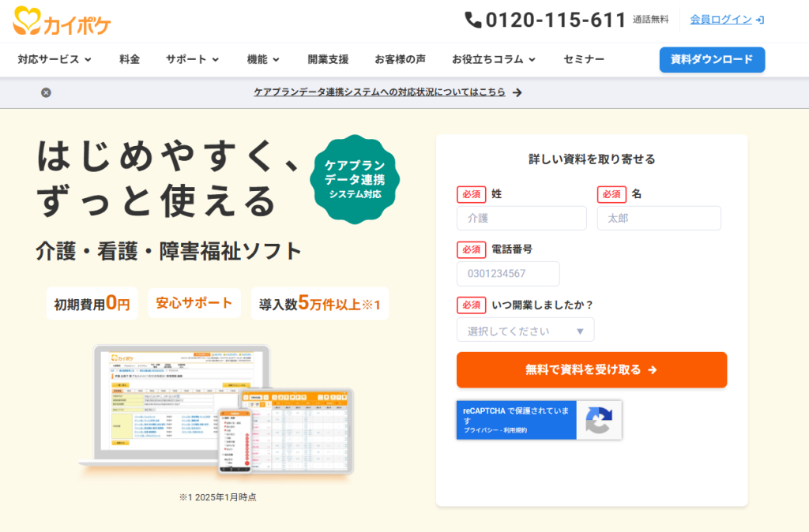Screen dimensions: 809x532
Task: Open the いつ開業しましたか select box
Action: pyautogui.click(x=525, y=331)
